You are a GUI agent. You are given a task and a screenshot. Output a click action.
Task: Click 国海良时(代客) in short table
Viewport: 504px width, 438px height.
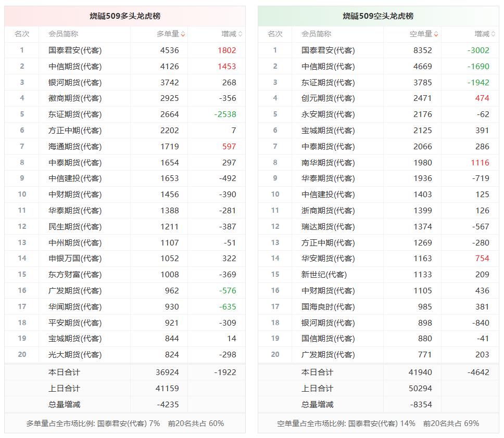click(x=328, y=307)
